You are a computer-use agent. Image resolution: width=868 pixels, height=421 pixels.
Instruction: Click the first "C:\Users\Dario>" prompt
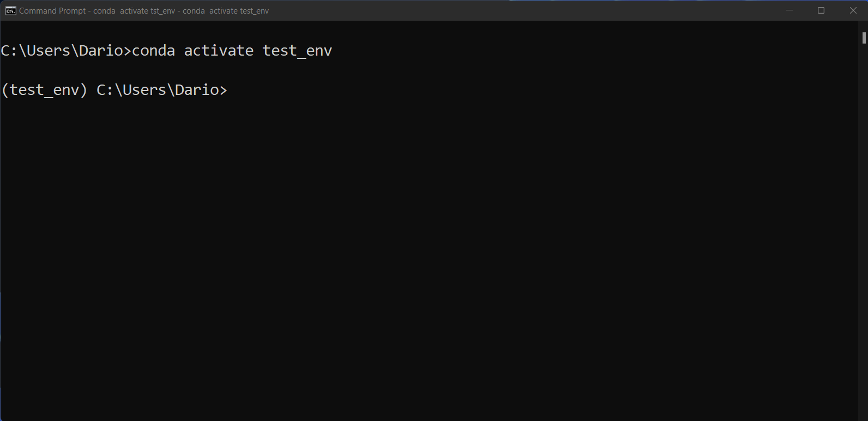point(66,51)
